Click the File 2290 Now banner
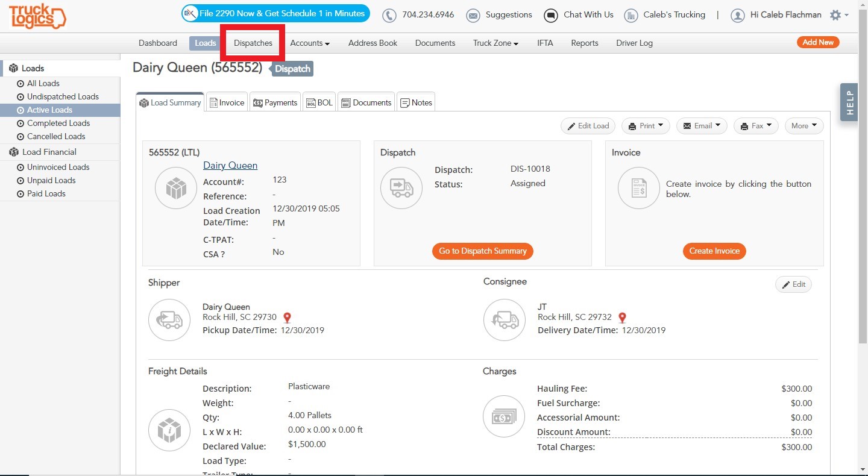The image size is (868, 476). [275, 13]
